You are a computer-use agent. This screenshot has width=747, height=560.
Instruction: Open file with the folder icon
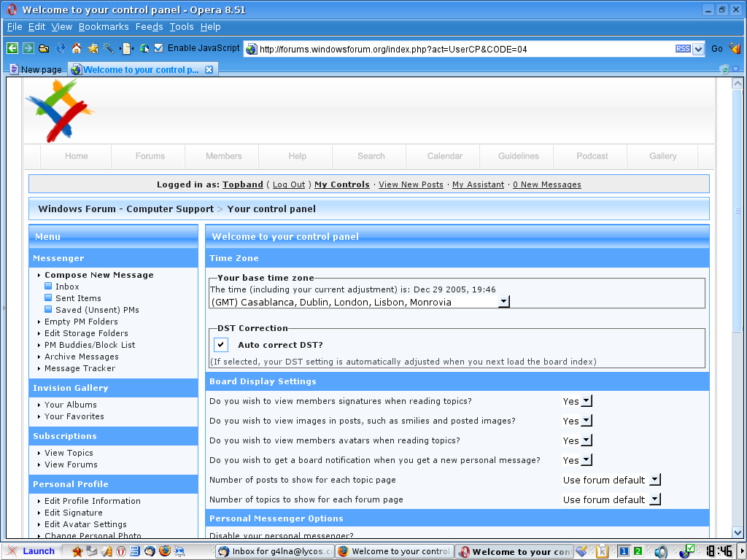(x=44, y=48)
